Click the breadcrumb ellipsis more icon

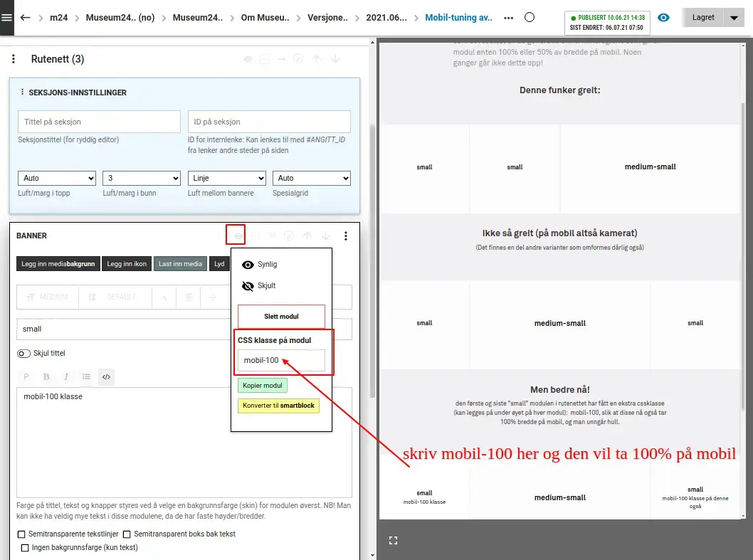508,17
